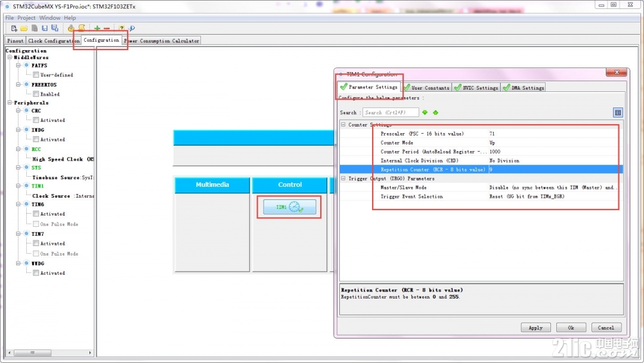Activate the WWDG checkbox
The height and width of the screenshot is (363, 644).
coord(36,273)
